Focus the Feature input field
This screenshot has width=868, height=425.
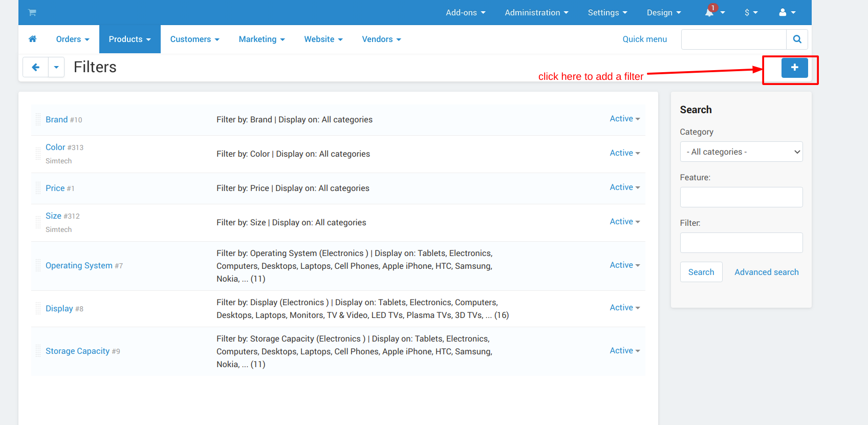click(741, 197)
